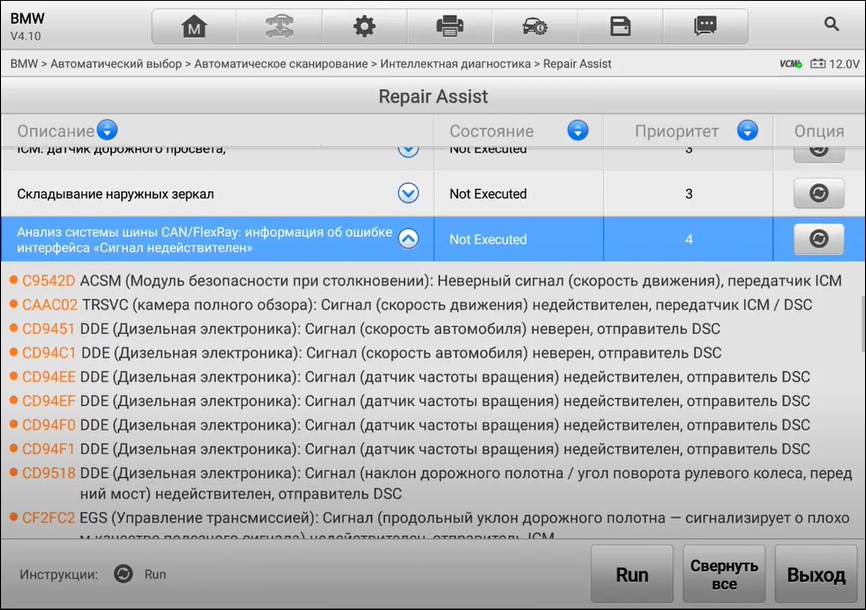The width and height of the screenshot is (866, 610).
Task: Click the Run button
Action: 632,574
